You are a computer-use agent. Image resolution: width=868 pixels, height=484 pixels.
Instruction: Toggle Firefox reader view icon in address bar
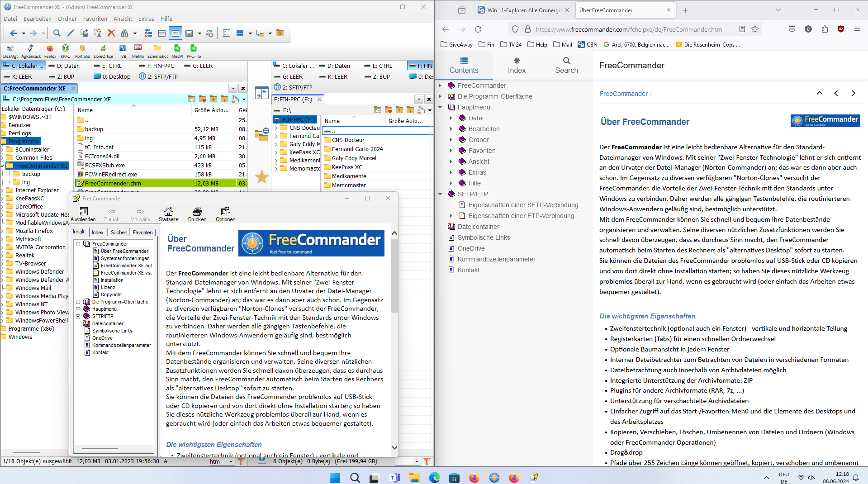click(x=742, y=29)
